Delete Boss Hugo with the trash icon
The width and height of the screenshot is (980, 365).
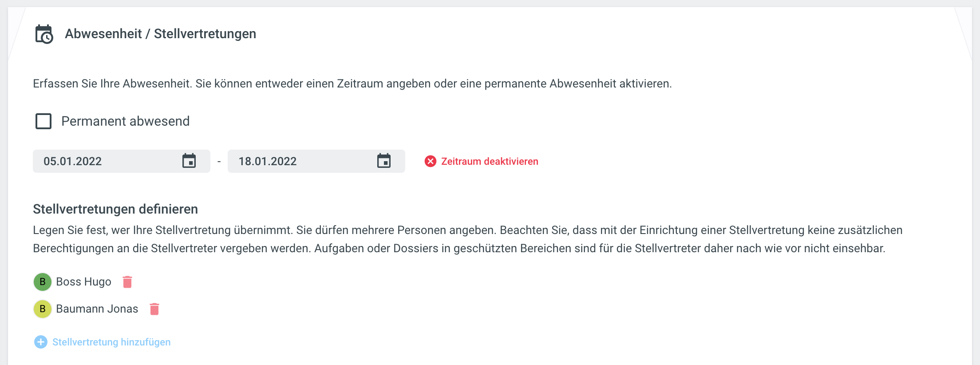[127, 282]
